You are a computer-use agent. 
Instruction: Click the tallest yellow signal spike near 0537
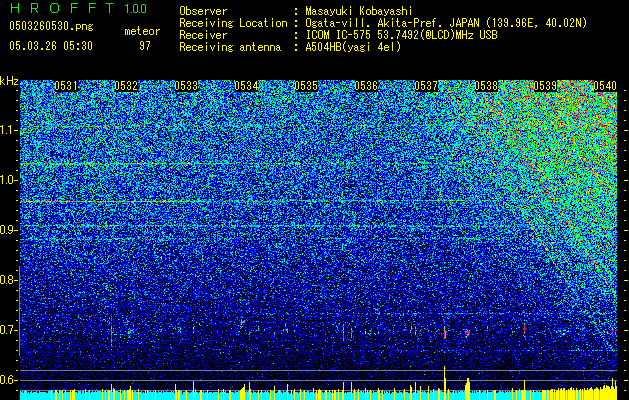coord(444,382)
